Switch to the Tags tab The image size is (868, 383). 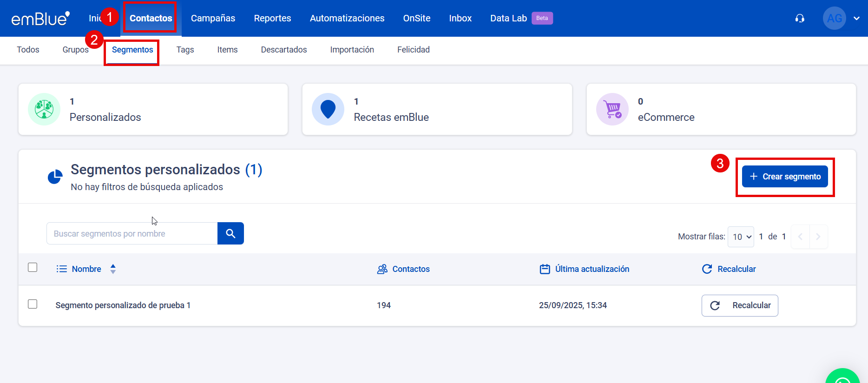tap(185, 50)
